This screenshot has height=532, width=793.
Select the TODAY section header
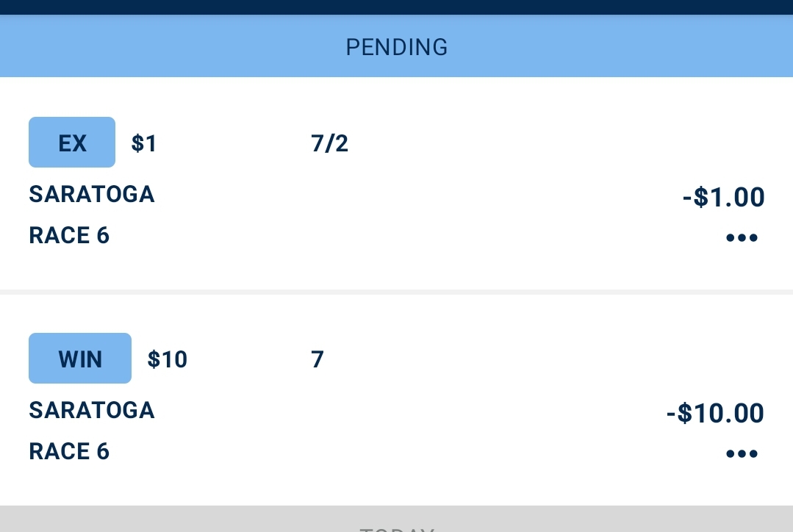click(x=397, y=520)
